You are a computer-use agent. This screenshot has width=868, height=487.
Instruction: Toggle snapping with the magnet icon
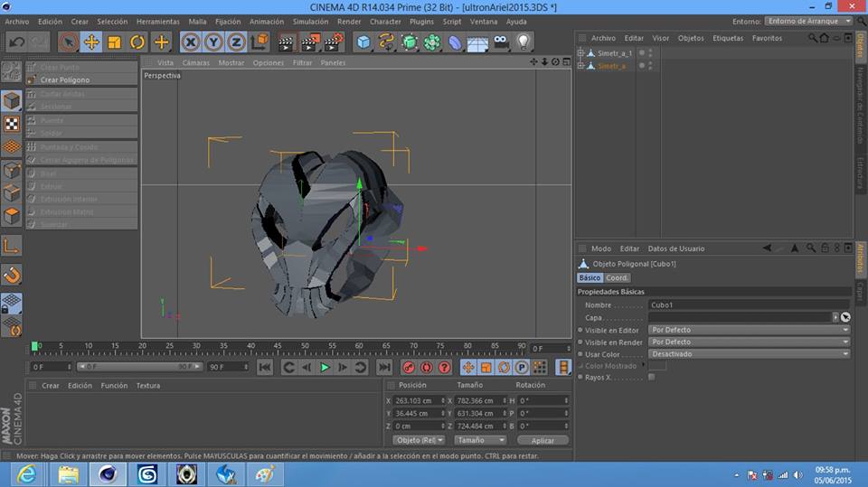coord(12,275)
